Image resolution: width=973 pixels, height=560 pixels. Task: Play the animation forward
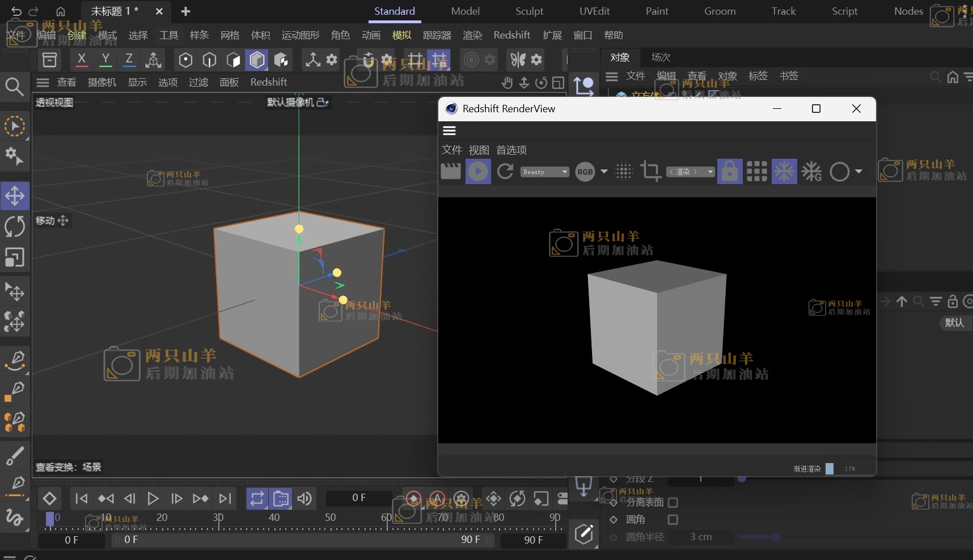[153, 499]
